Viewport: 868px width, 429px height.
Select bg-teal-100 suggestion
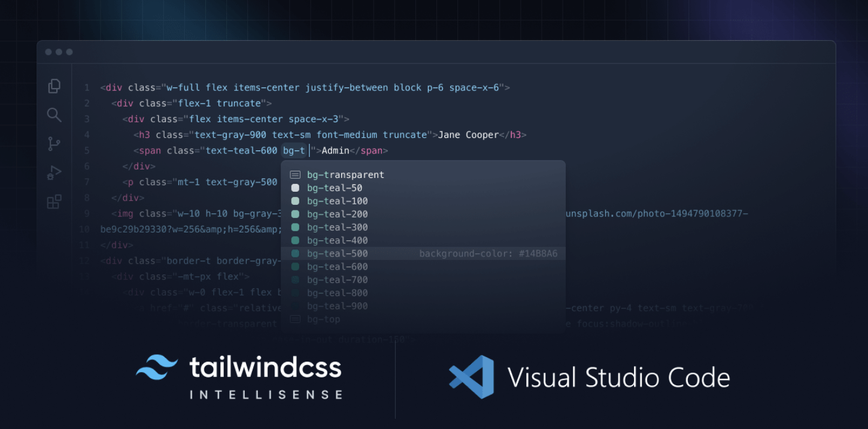[x=423, y=201]
